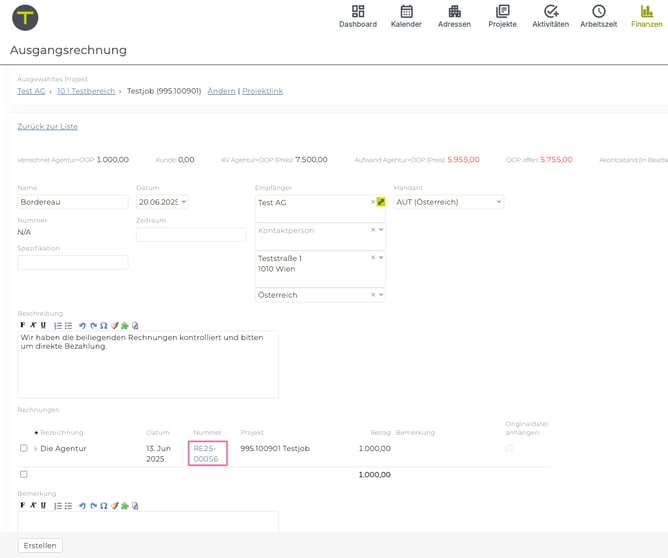Image resolution: width=668 pixels, height=558 pixels.
Task: Click the Test AG breadcrumb link
Action: [x=31, y=91]
